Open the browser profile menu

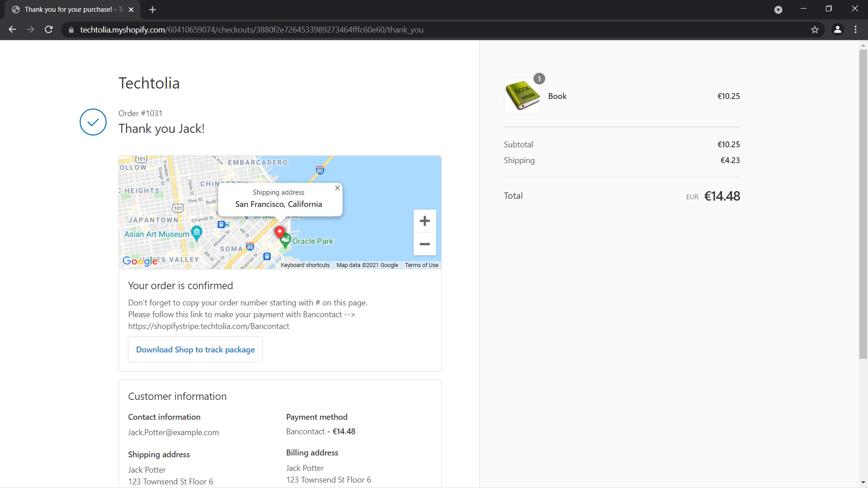point(838,30)
